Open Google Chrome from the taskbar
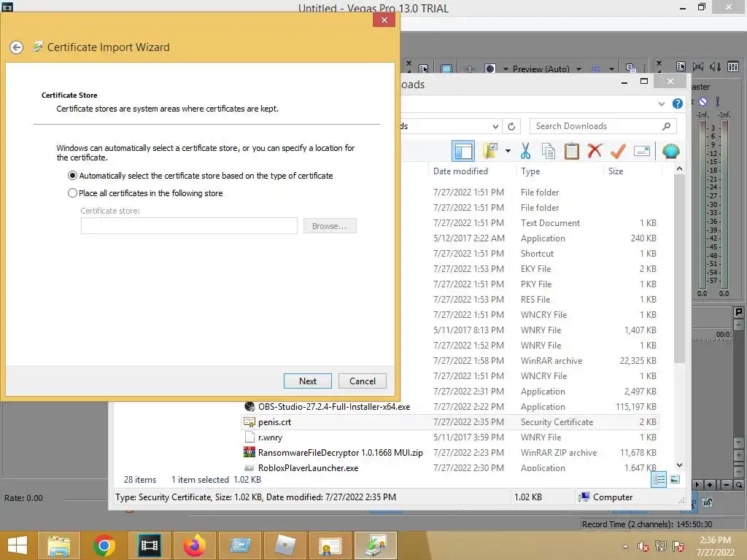 pyautogui.click(x=104, y=545)
